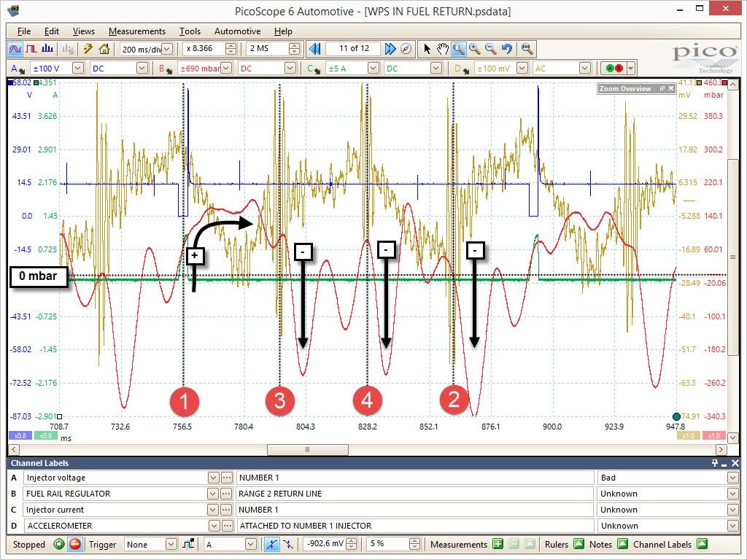Click the zoom out magnifier
This screenshot has width=747, height=560.
click(491, 49)
